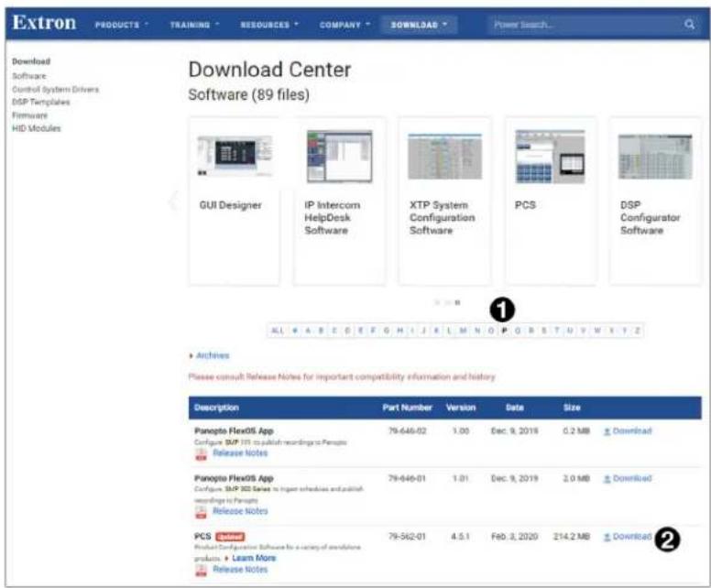Open Control System Drivers in sidebar
Image resolution: width=711 pixels, height=588 pixels.
point(55,90)
